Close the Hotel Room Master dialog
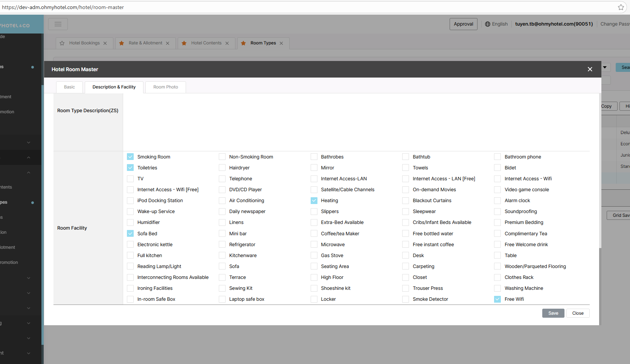 coord(590,69)
